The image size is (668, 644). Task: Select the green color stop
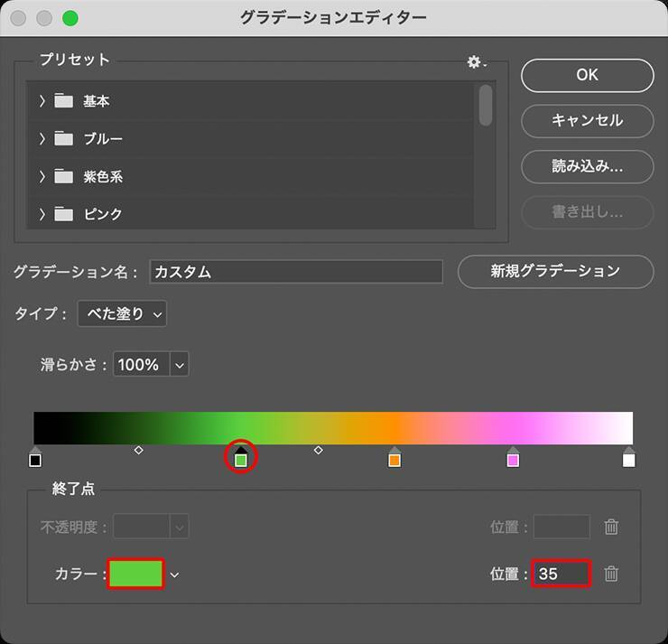point(241,460)
